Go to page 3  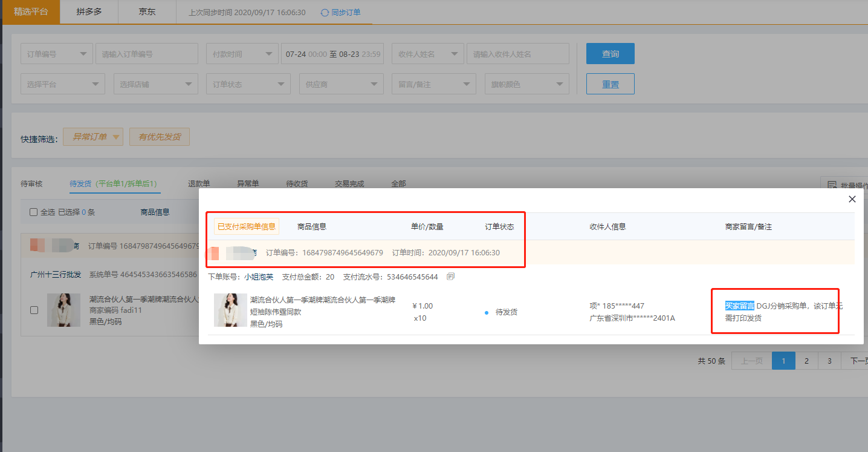pyautogui.click(x=829, y=361)
